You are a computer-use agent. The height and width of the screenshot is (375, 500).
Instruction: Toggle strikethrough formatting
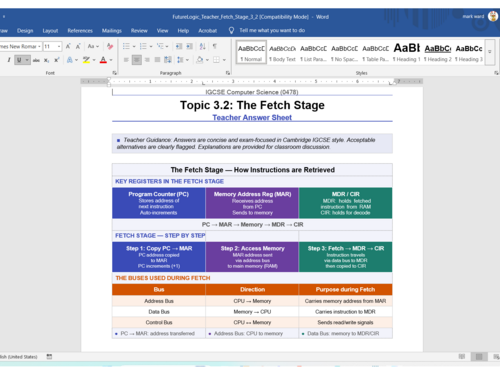click(x=36, y=60)
